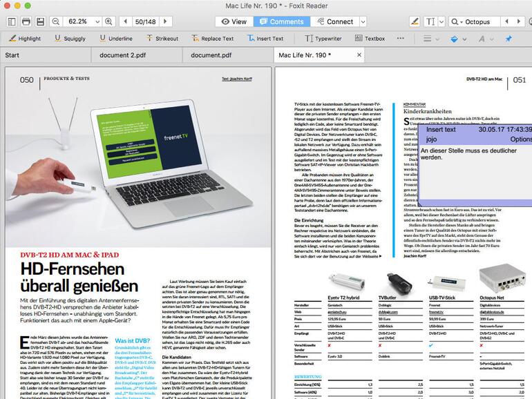Select the Typewriter tool in comments bar
This screenshot has width=532, height=399.
323,38
